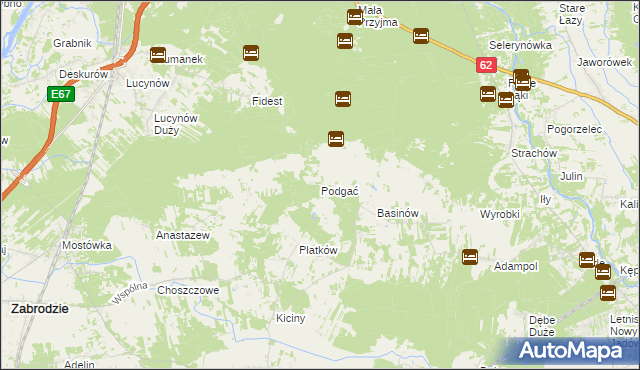The width and height of the screenshot is (640, 370).
Task: Open the hotel marker overlapping the Mała Przyjma label
Action: pyautogui.click(x=355, y=17)
